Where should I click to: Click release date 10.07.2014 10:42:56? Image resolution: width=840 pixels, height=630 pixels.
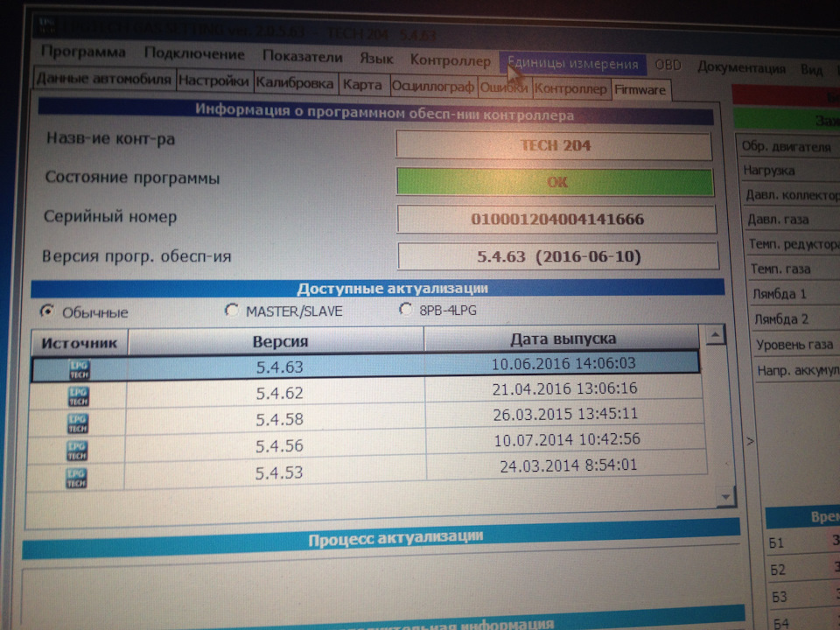pyautogui.click(x=567, y=439)
